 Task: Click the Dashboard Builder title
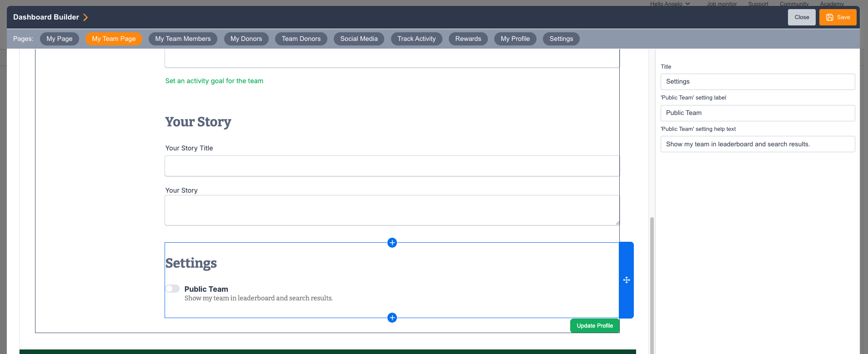click(46, 17)
